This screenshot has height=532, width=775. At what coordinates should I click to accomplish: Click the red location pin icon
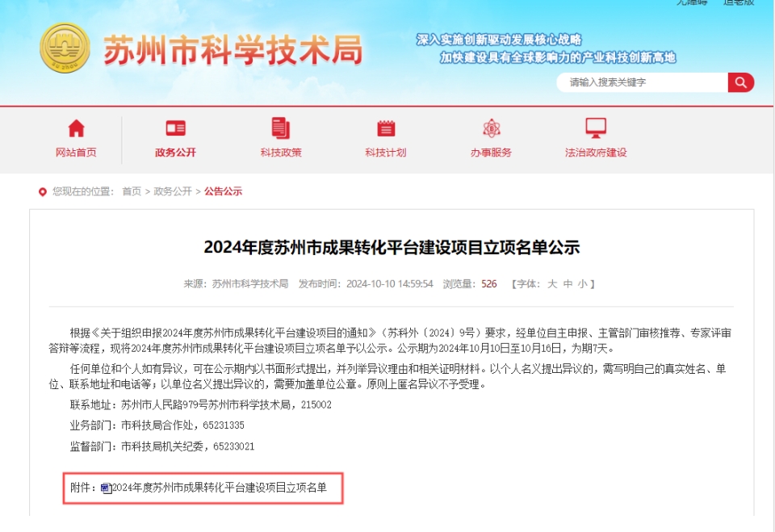click(x=43, y=192)
